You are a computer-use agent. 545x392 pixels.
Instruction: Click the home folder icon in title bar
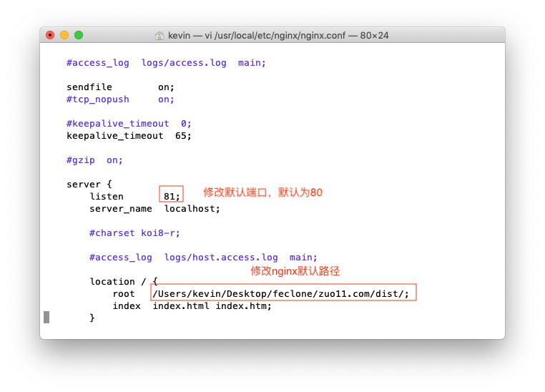[159, 36]
